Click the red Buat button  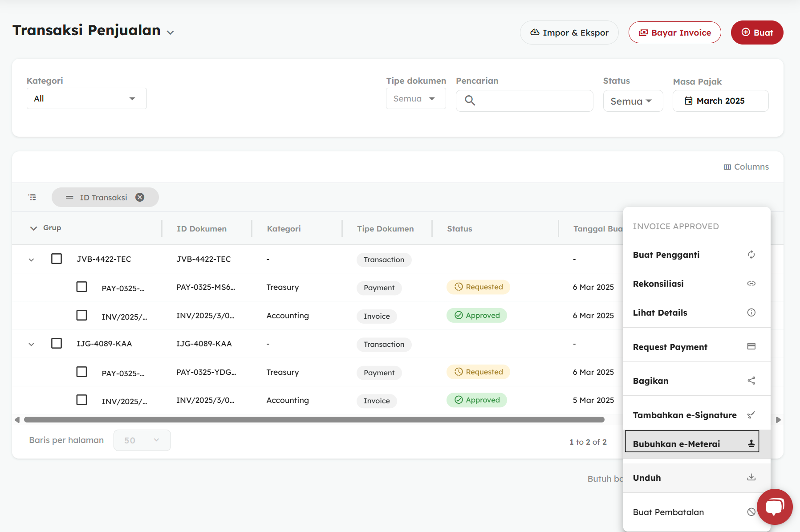pyautogui.click(x=757, y=32)
